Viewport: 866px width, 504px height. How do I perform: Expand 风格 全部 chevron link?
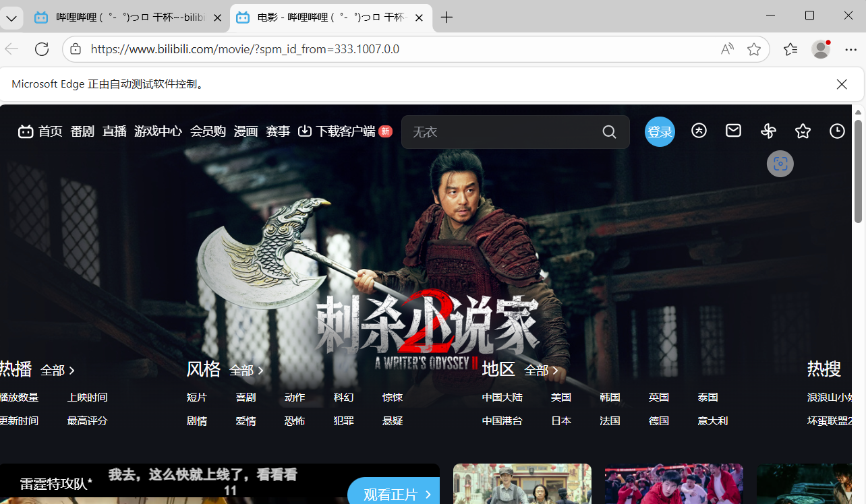click(x=246, y=371)
